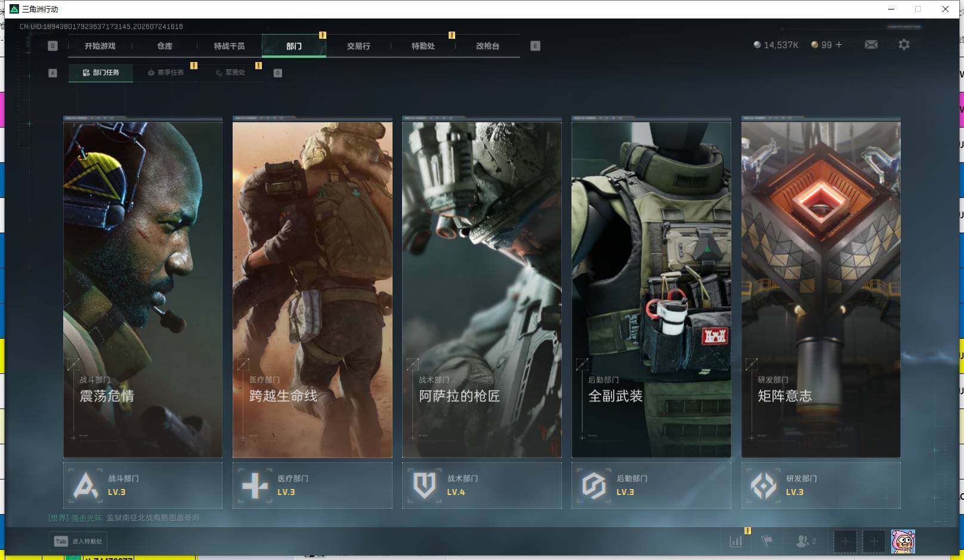Switch to the 开始游戏 tab
Image resolution: width=964 pixels, height=560 pixels.
100,46
